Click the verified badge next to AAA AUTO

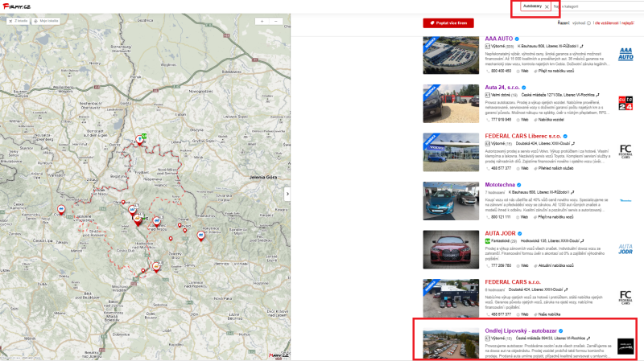tap(517, 39)
